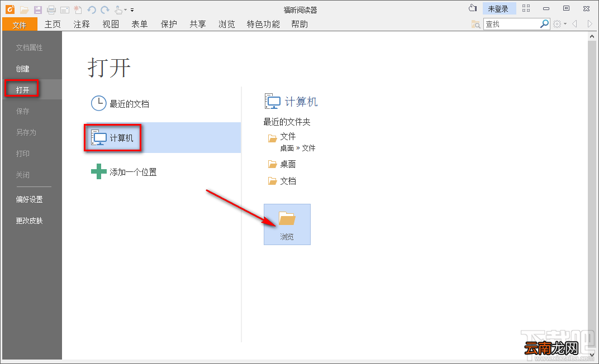
Task: Select 打印 in the file sidebar
Action: (32, 154)
